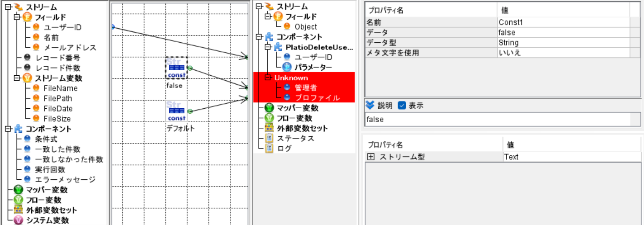Viewport: 644px width, 225px height.
Task: Collapse the left ストリーム root node
Action: [7, 7]
